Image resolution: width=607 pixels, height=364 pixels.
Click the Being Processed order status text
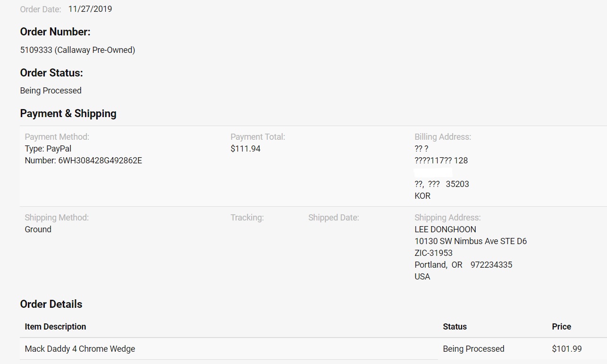tap(51, 91)
